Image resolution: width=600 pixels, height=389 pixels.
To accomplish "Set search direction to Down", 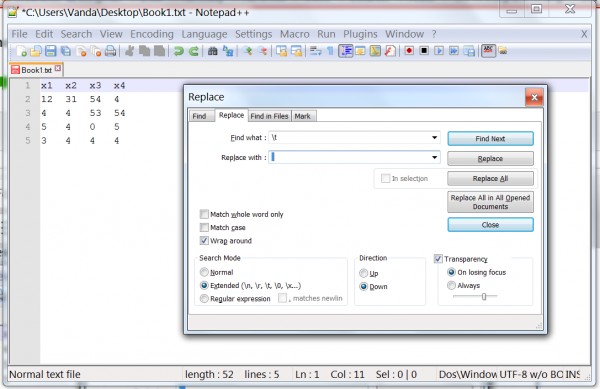I will [364, 286].
